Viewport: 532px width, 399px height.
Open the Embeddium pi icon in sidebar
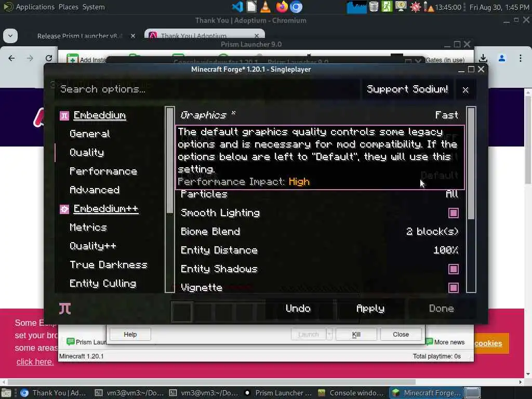click(x=64, y=116)
